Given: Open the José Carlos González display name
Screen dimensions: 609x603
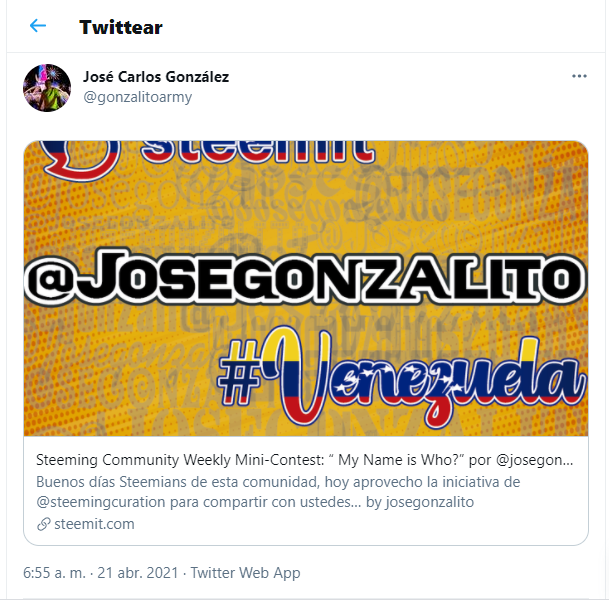Looking at the screenshot, I should click(x=156, y=77).
